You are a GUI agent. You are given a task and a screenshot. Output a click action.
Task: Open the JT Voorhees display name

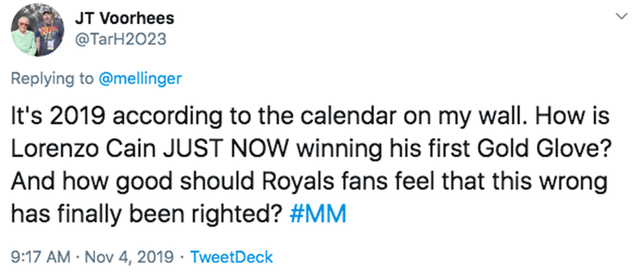point(124,18)
